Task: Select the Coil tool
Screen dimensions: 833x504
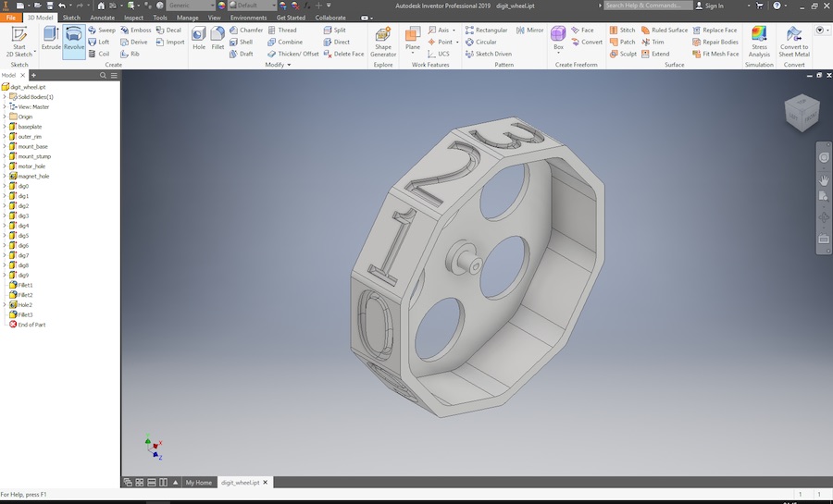Action: pos(99,54)
